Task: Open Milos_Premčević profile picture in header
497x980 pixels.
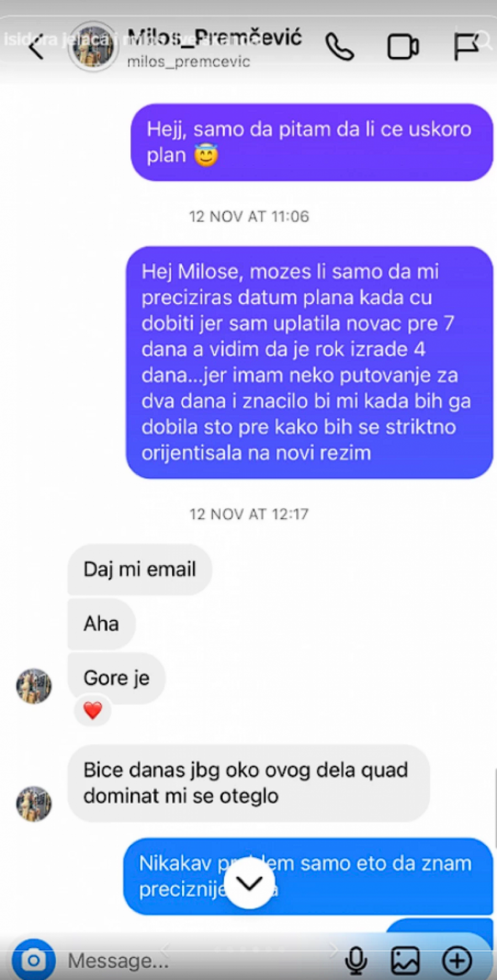Action: (x=93, y=47)
